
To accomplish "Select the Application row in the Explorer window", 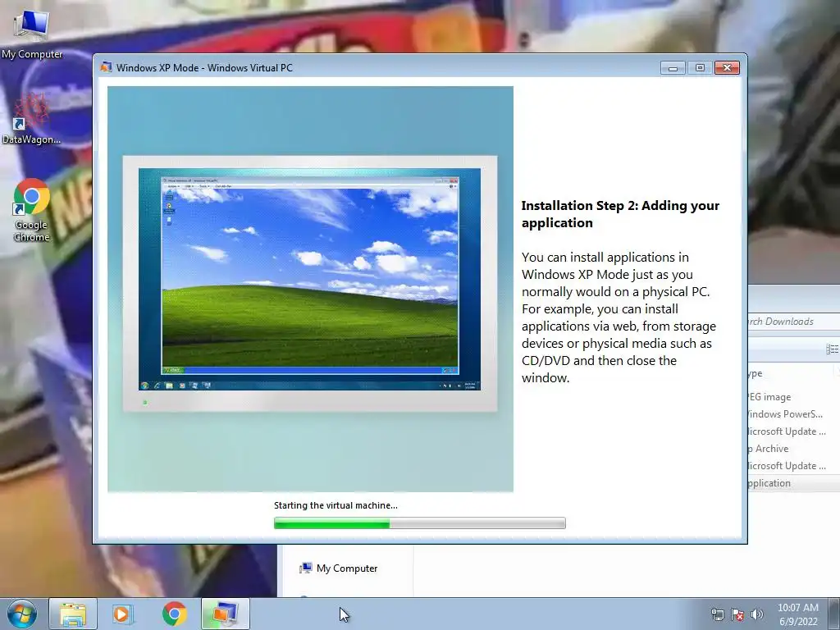I will (x=794, y=483).
